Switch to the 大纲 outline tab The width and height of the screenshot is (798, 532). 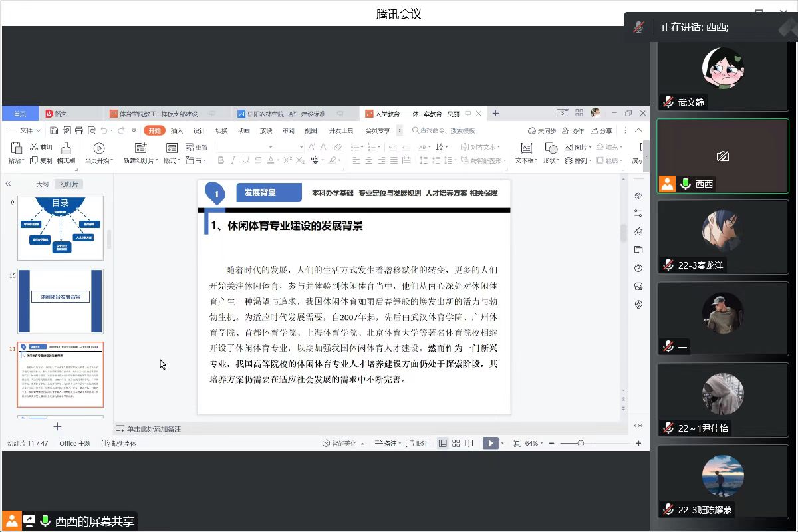[42, 184]
